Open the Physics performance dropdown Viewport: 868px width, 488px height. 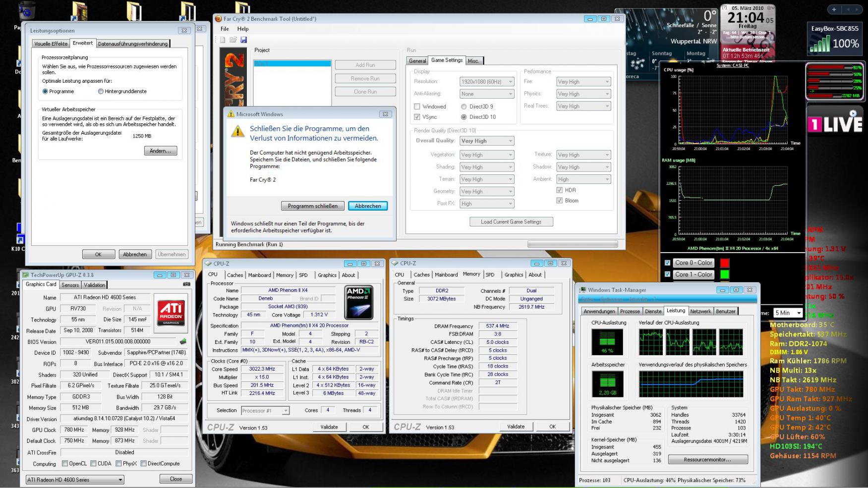tap(583, 94)
